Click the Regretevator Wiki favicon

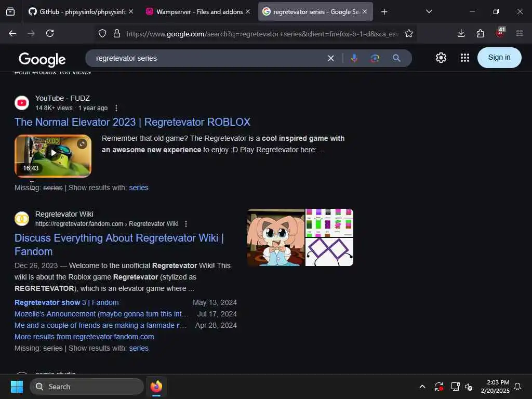(x=22, y=219)
